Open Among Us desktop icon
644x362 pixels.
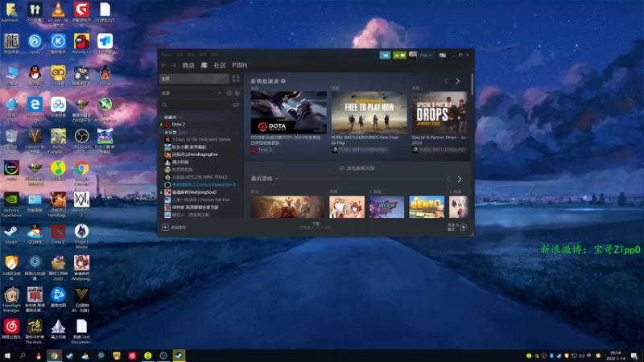[x=81, y=44]
